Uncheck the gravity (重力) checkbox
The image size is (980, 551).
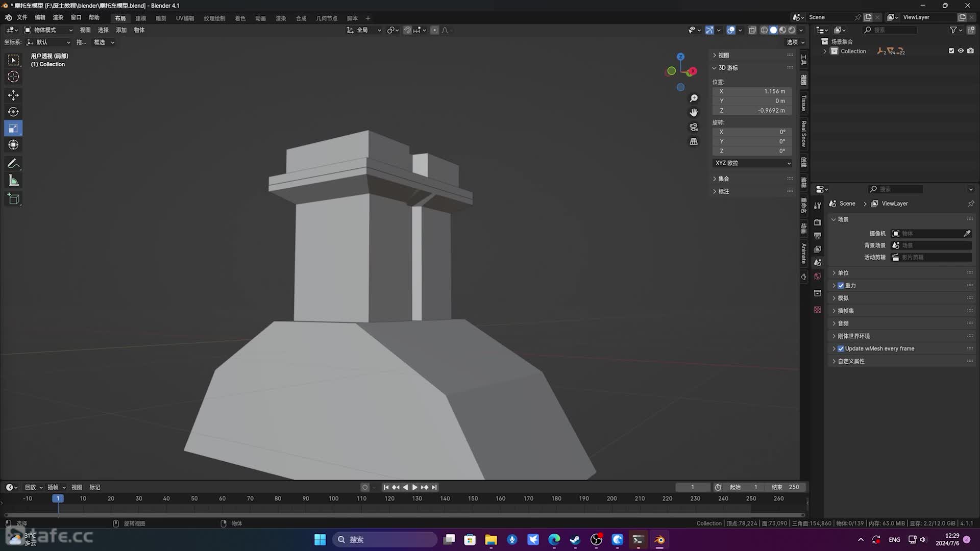841,286
